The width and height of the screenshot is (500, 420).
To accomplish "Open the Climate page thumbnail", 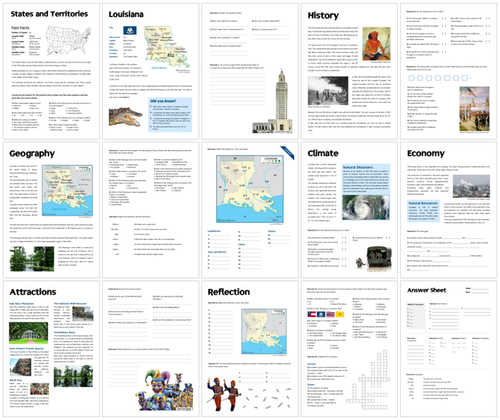I will [349, 210].
